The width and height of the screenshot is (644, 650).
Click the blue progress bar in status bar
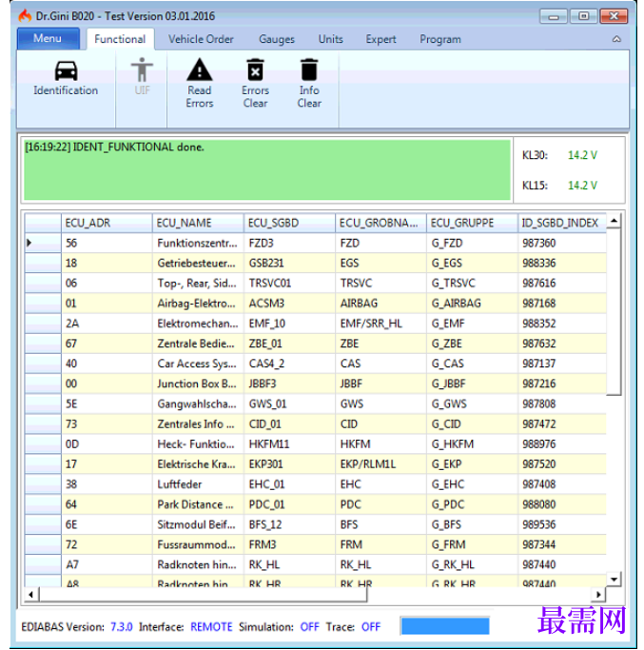445,626
